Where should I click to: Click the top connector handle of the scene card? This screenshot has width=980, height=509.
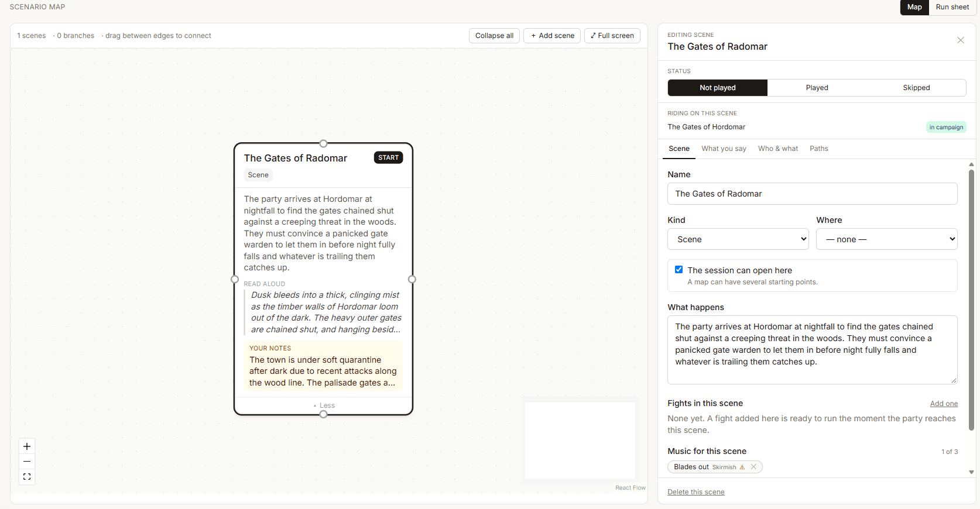point(323,143)
